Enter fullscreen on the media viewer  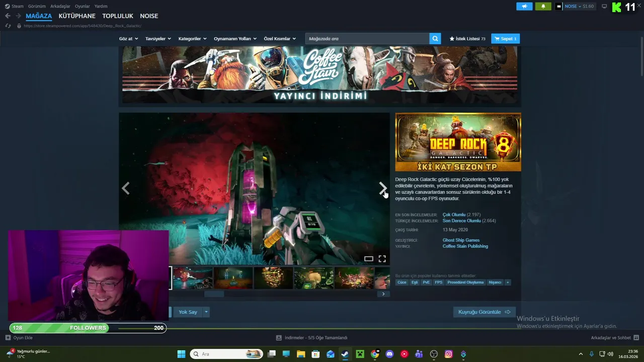tap(382, 258)
